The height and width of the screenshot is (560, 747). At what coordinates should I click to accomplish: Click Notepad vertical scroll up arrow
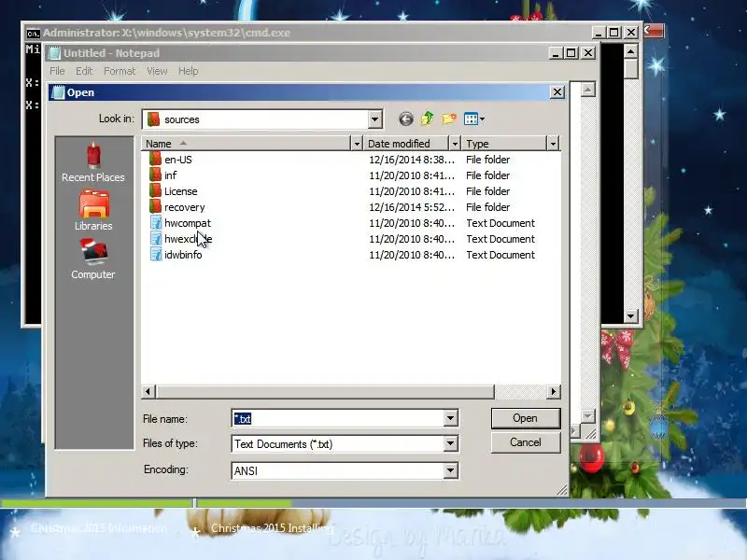[588, 90]
